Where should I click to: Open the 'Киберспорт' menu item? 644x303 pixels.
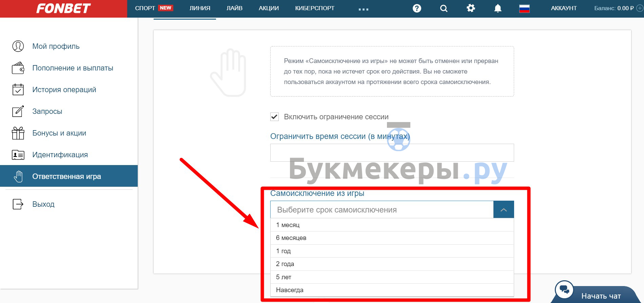(315, 8)
